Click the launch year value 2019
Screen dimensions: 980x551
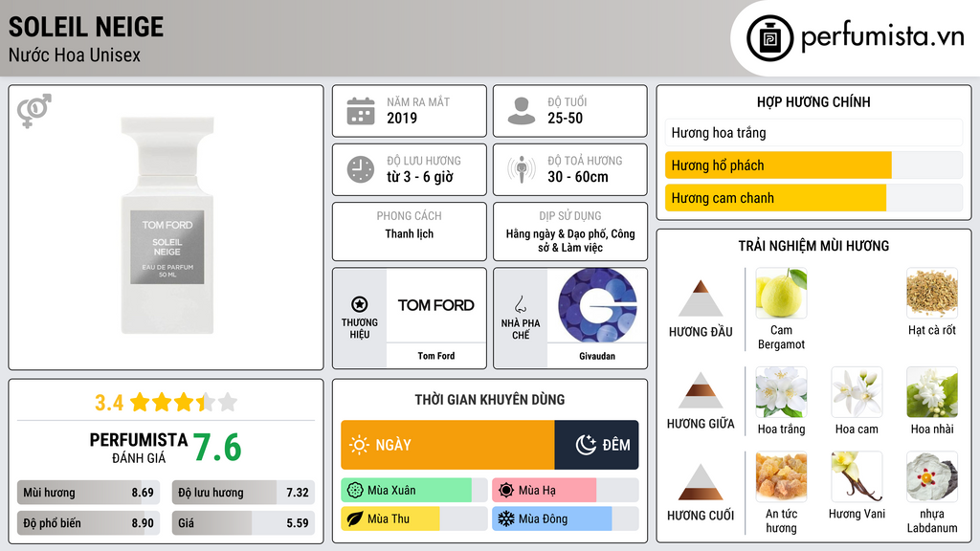coord(402,118)
